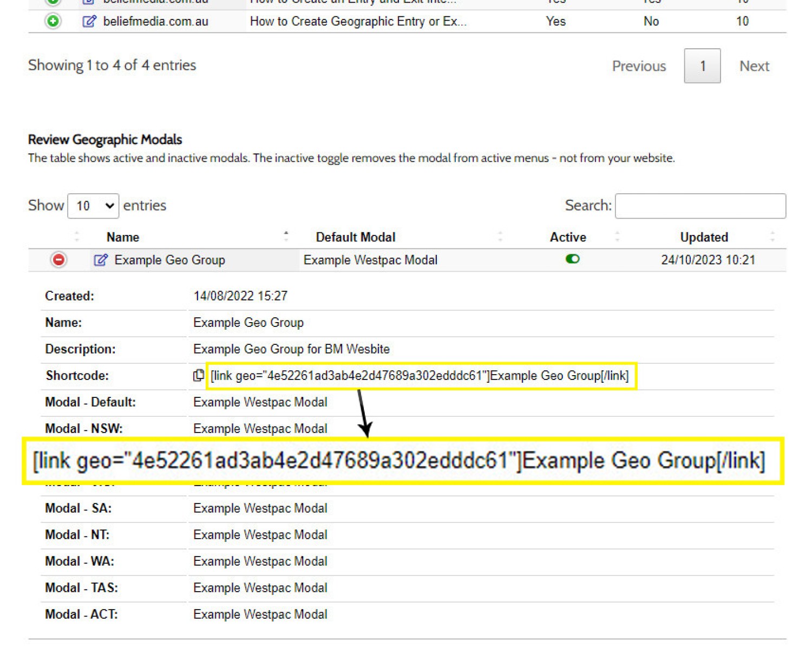Click the edit icon beside Example Geo Group
Image resolution: width=812 pixels, height=648 pixels.
[101, 260]
